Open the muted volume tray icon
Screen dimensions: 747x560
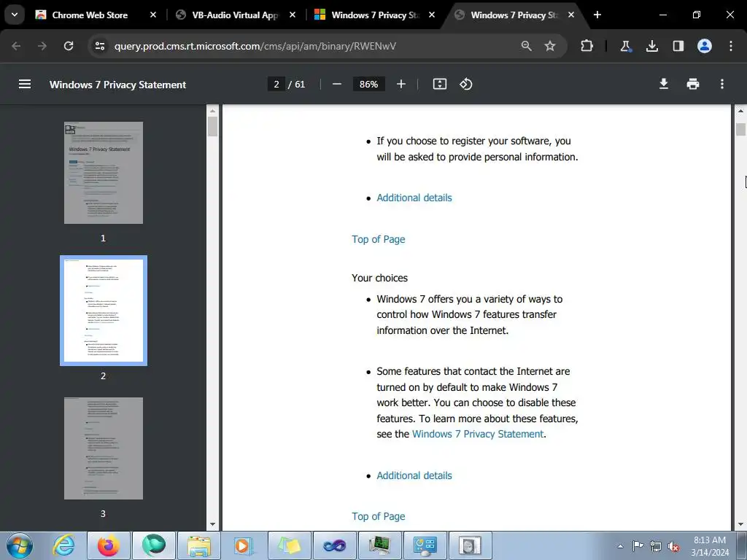pos(673,546)
